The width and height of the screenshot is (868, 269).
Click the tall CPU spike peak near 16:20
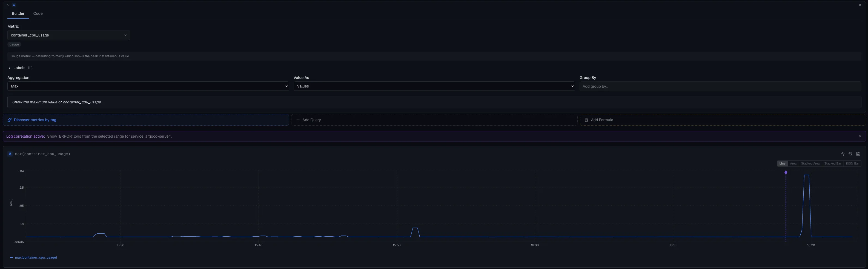click(x=806, y=175)
